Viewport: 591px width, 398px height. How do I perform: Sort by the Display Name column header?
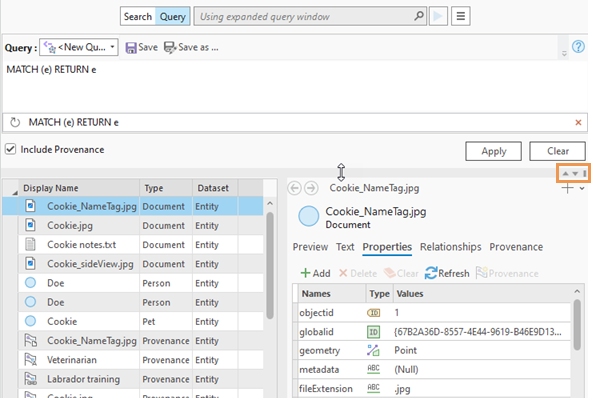pyautogui.click(x=79, y=188)
